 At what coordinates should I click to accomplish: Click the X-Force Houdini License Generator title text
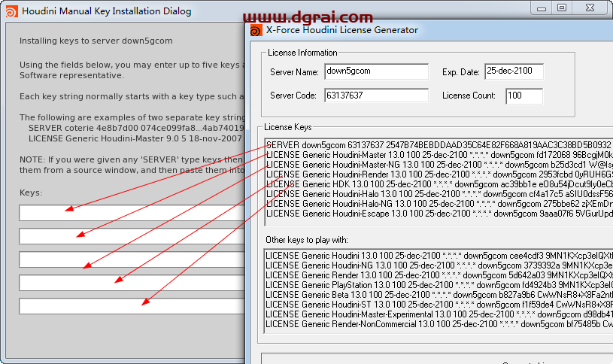(342, 30)
